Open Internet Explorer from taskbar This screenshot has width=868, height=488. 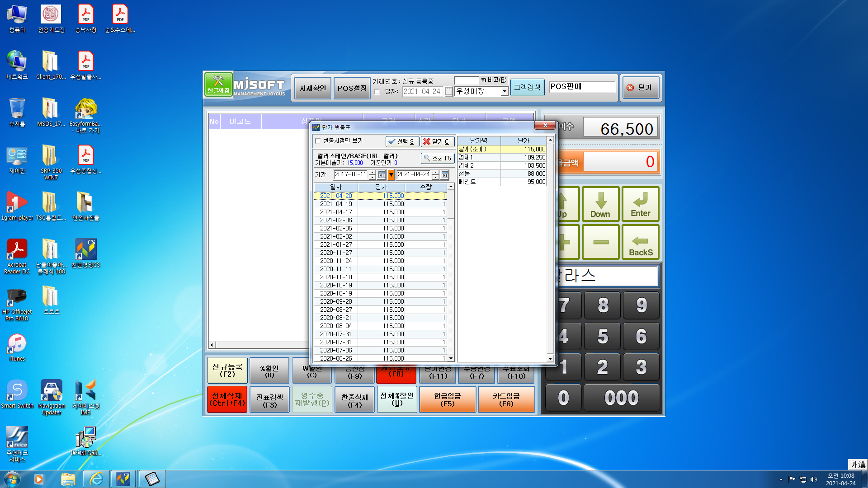[96, 479]
